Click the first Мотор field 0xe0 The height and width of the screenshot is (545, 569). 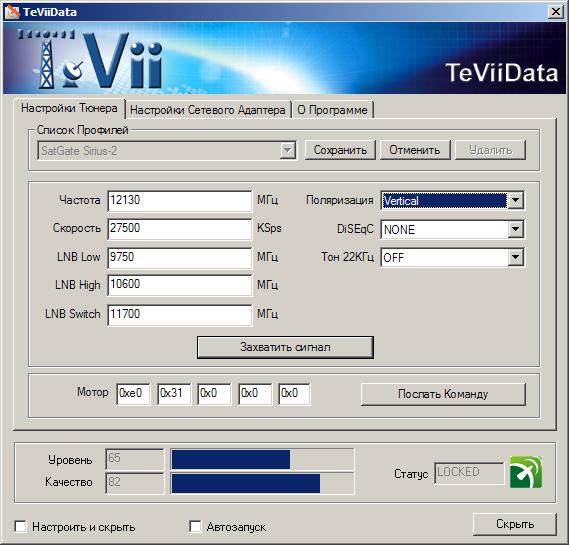[x=133, y=393]
